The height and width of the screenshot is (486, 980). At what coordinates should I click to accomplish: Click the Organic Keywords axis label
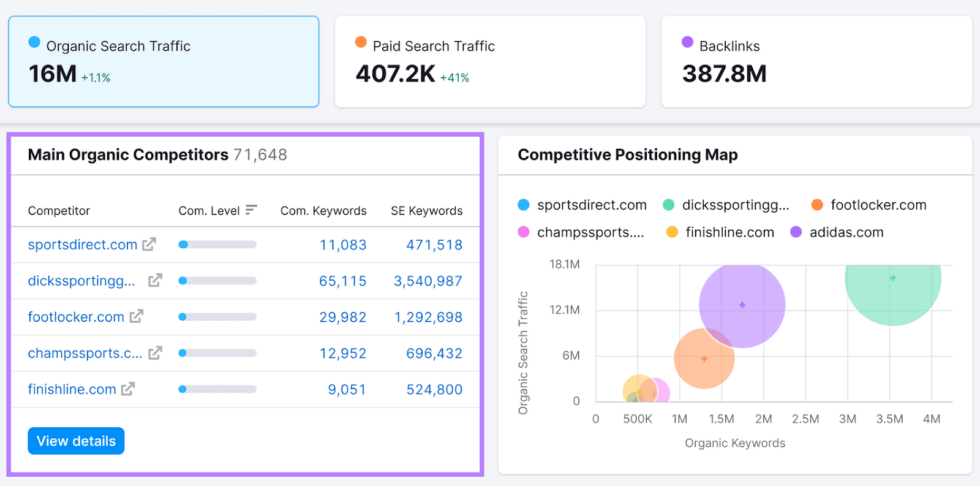click(735, 443)
